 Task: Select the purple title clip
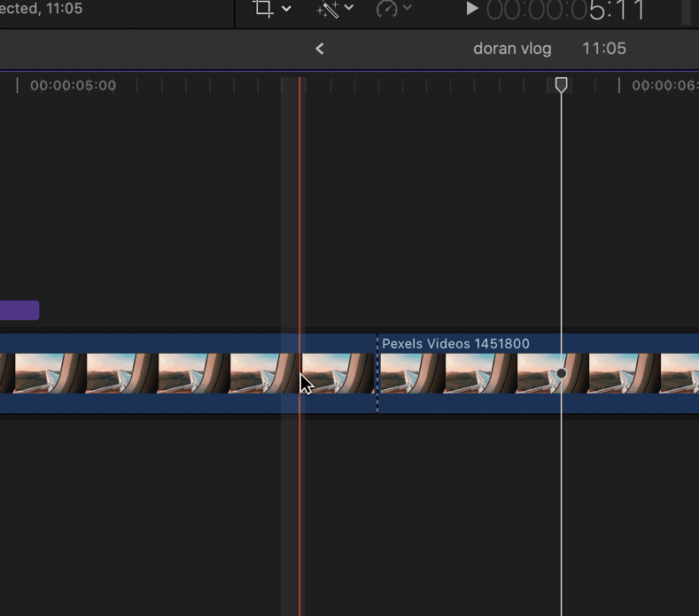(19, 310)
